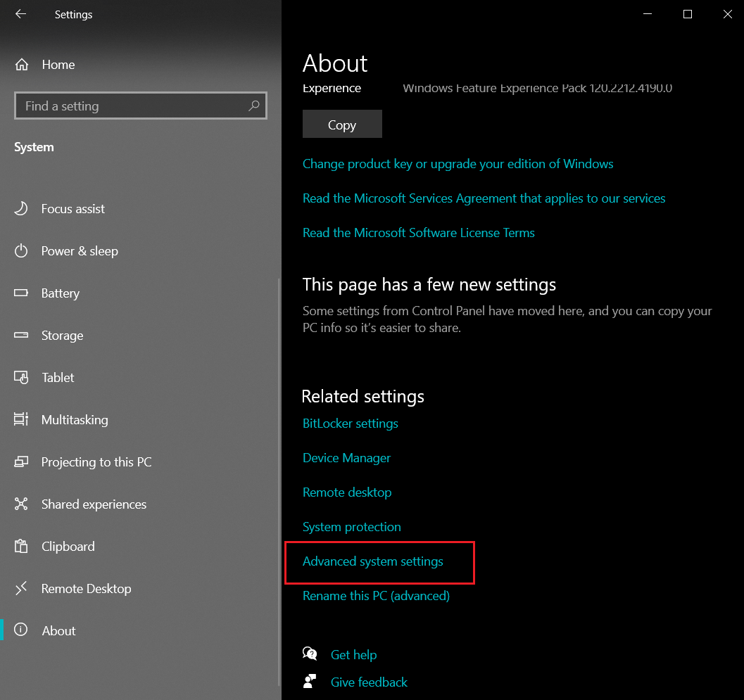
Task: Click the Tablet icon in the sidebar
Action: [x=22, y=377]
